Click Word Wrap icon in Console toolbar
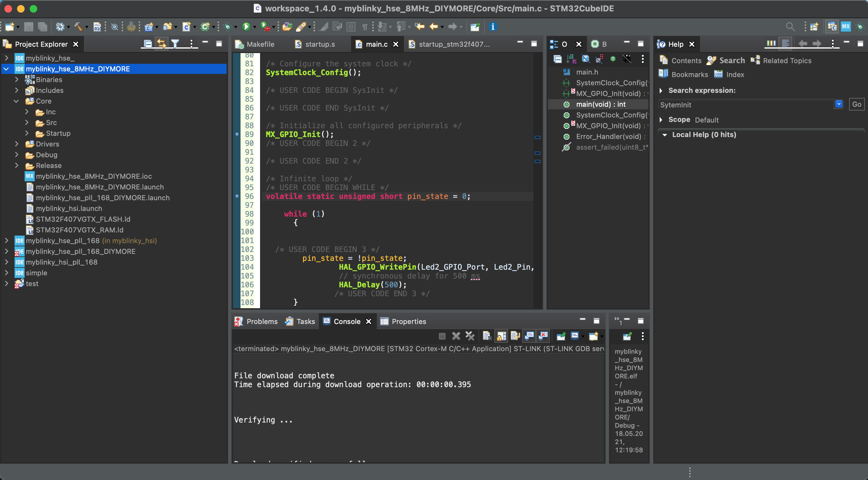The image size is (868, 480). click(x=515, y=336)
